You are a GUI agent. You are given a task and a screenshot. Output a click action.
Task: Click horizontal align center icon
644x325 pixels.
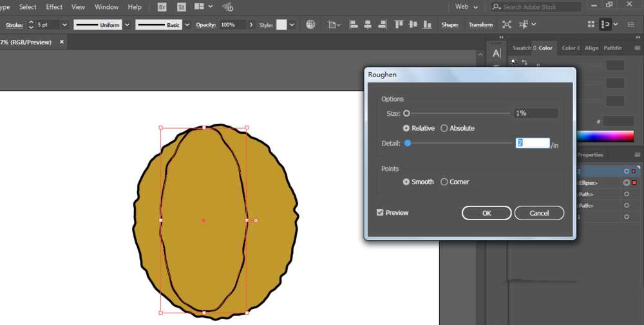coord(368,24)
